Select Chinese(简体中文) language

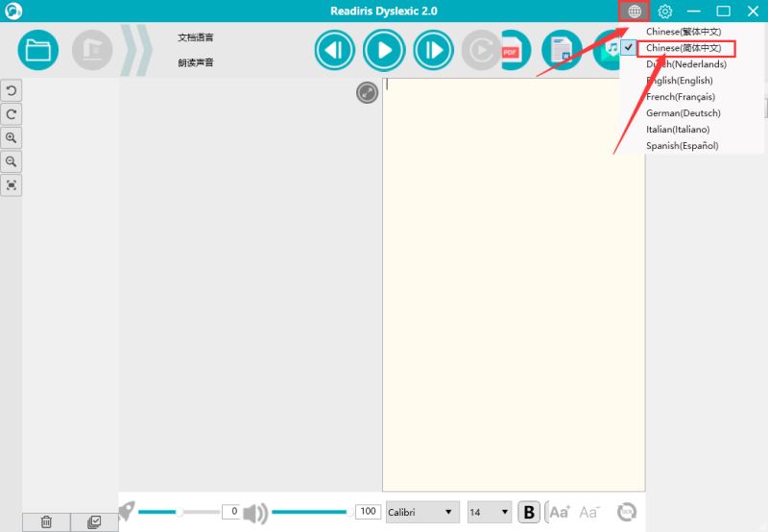684,48
